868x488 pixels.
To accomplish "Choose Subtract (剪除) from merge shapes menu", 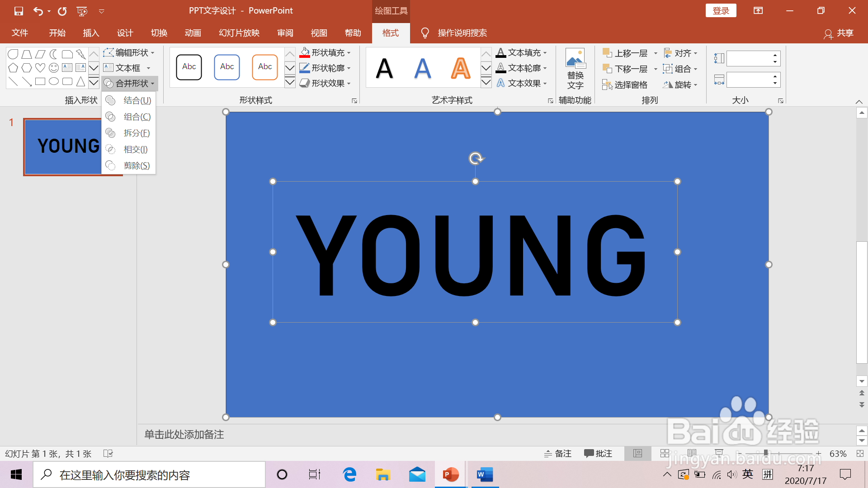I will click(x=129, y=165).
